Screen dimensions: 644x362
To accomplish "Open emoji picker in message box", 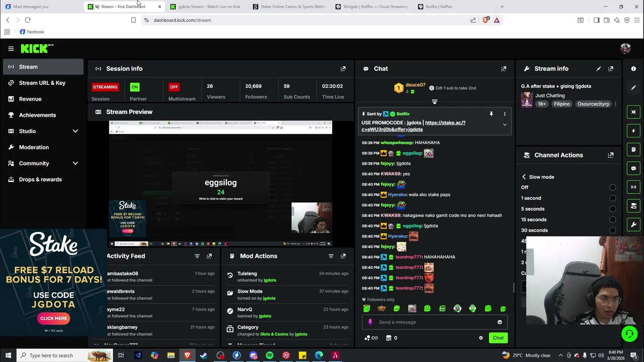I will pos(500,322).
